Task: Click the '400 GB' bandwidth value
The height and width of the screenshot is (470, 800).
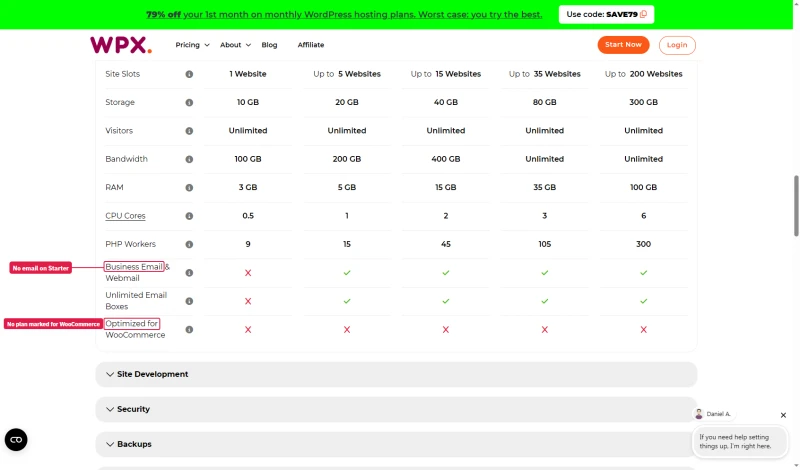Action: (445, 159)
